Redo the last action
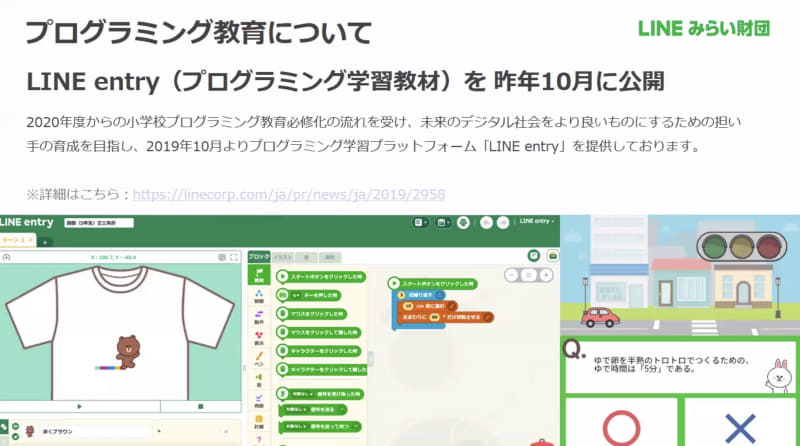 pyautogui.click(x=503, y=222)
